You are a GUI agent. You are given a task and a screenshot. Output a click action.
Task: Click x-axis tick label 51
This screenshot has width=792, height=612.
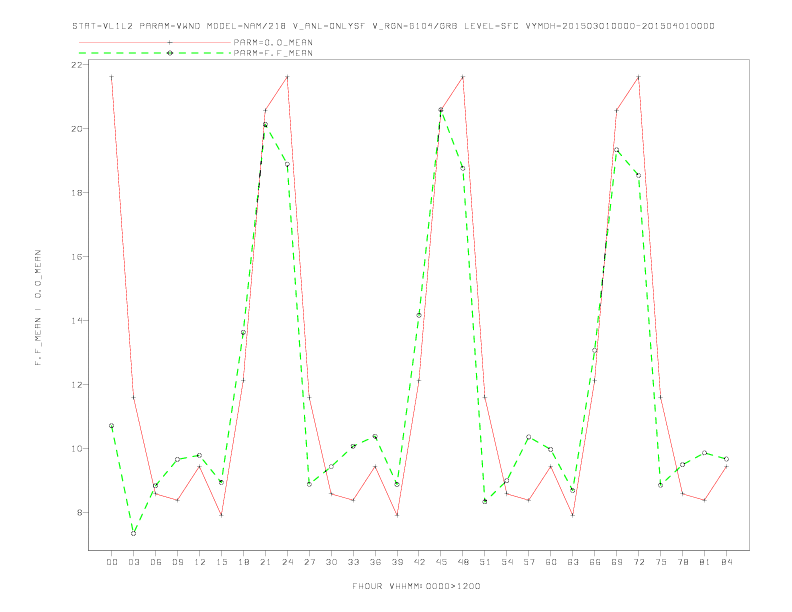[x=485, y=562]
